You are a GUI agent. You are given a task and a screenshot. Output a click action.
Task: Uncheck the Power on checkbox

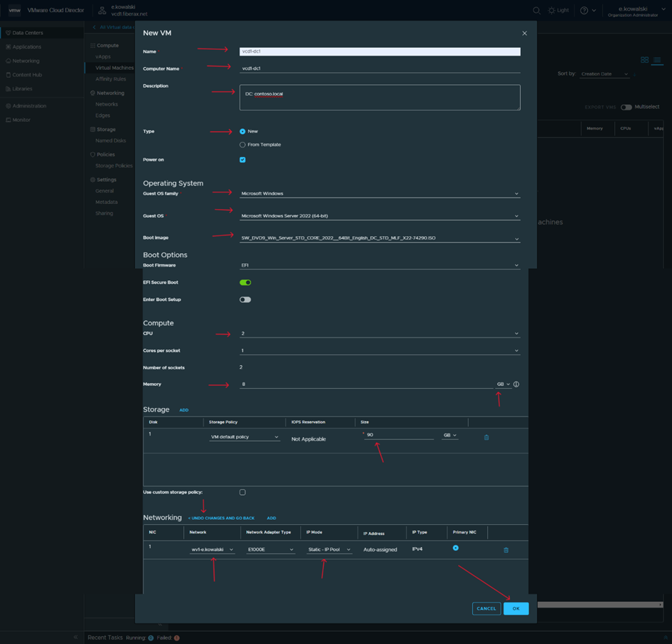243,160
